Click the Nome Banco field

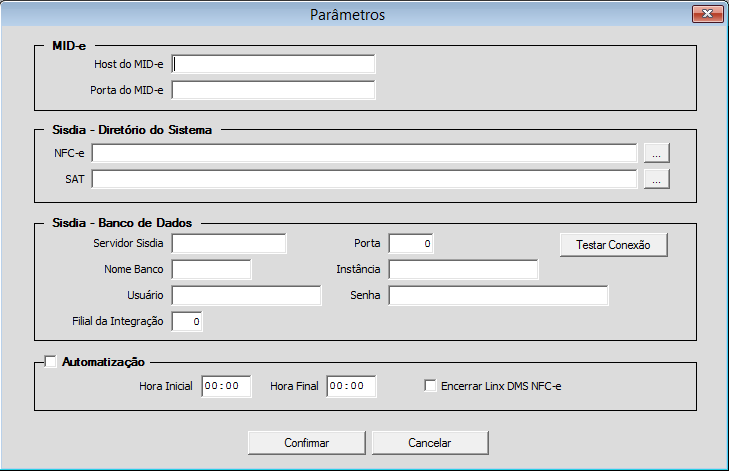(x=211, y=270)
